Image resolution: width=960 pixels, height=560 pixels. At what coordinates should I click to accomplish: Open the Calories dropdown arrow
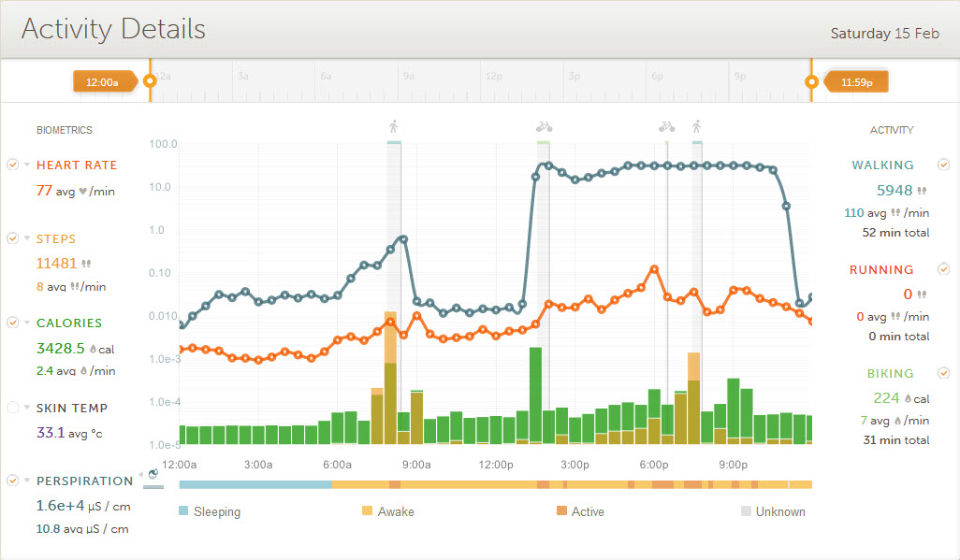(27, 323)
